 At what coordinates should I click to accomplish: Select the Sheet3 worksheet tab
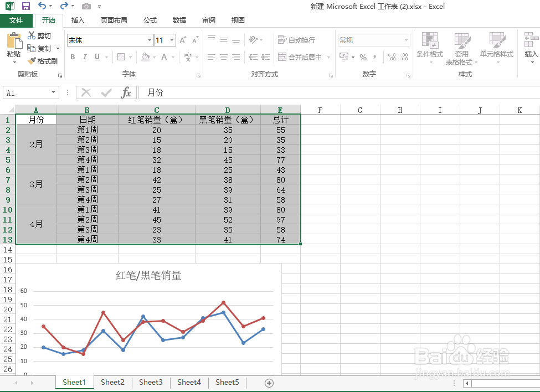point(150,382)
